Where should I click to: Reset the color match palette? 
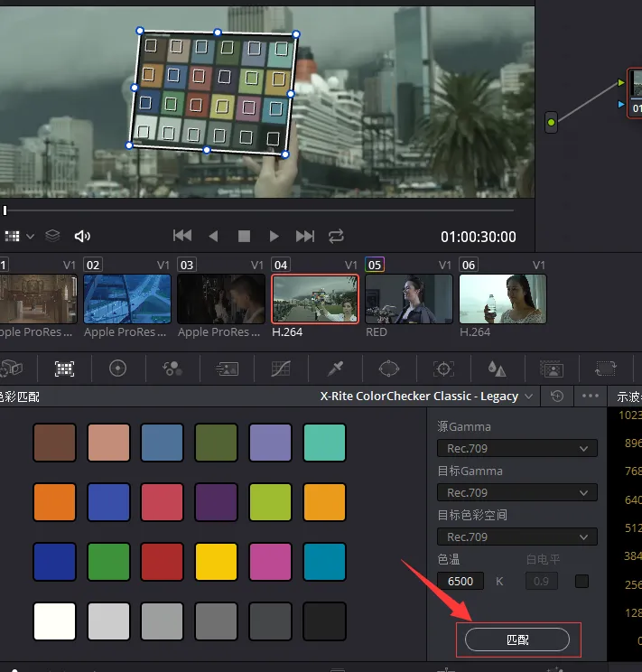click(x=557, y=396)
